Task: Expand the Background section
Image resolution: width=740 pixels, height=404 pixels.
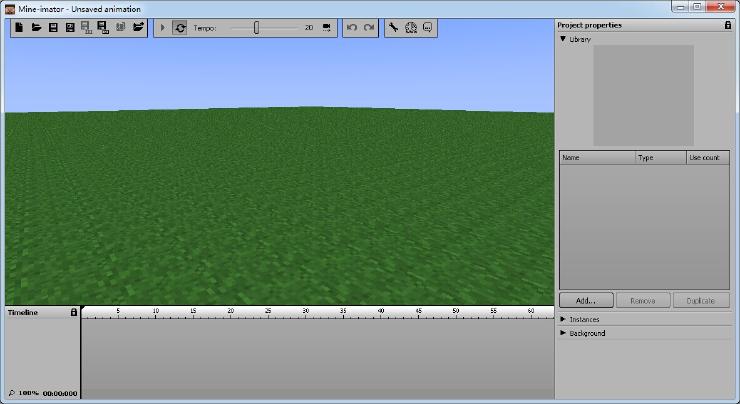Action: 563,333
